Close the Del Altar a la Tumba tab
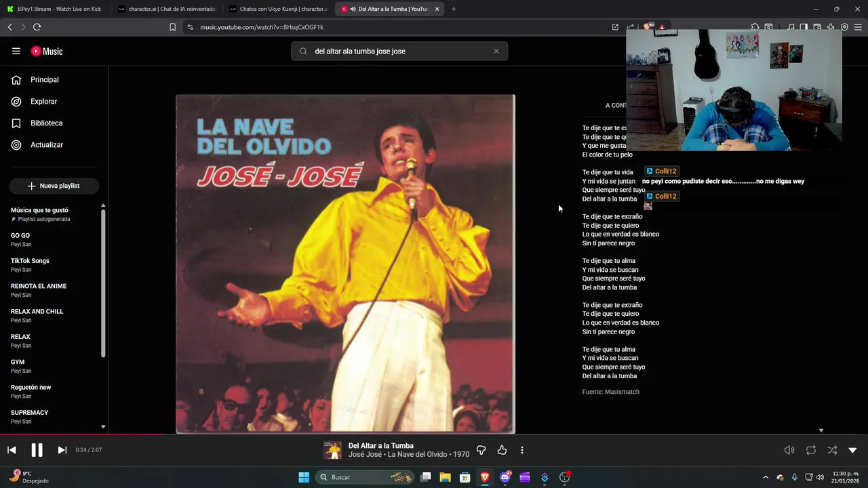The image size is (868, 488). [437, 9]
